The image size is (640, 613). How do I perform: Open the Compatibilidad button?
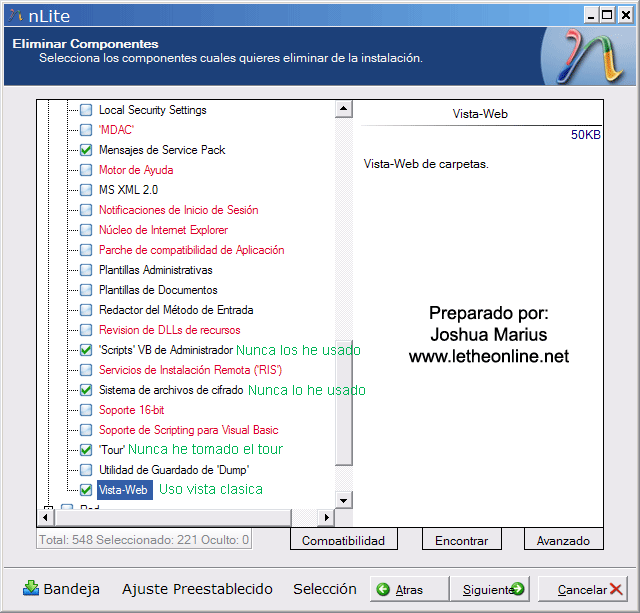pos(343,540)
